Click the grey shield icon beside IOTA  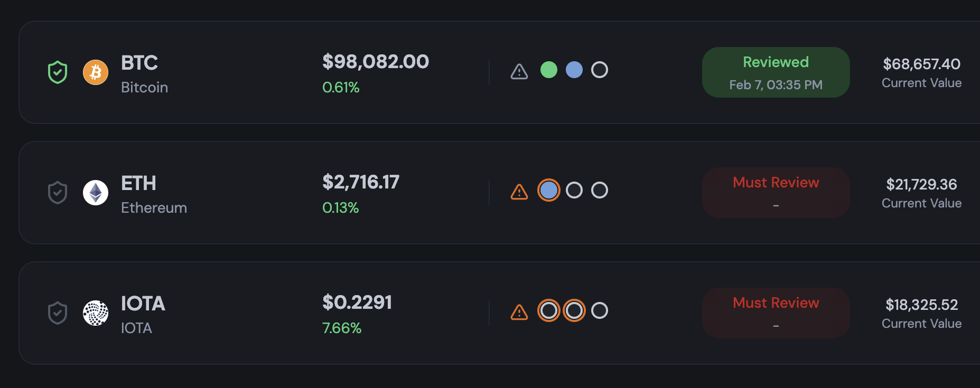point(58,313)
